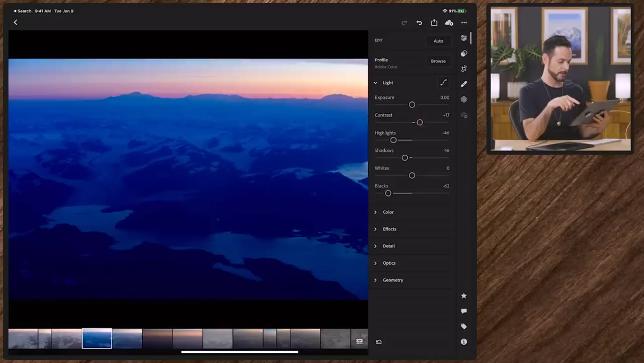Click the Adobe Color profile name
Image resolution: width=644 pixels, height=363 pixels.
click(386, 67)
